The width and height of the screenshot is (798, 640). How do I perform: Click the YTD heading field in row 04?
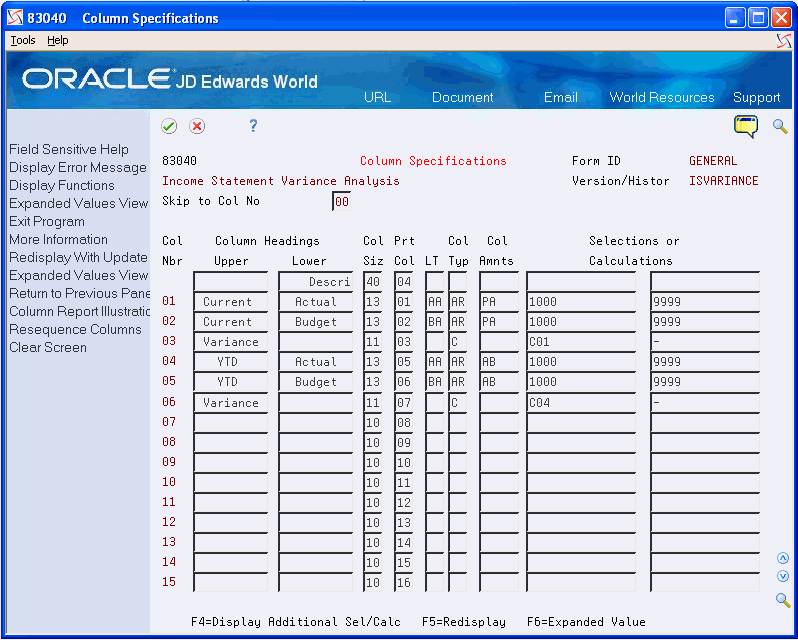(231, 361)
